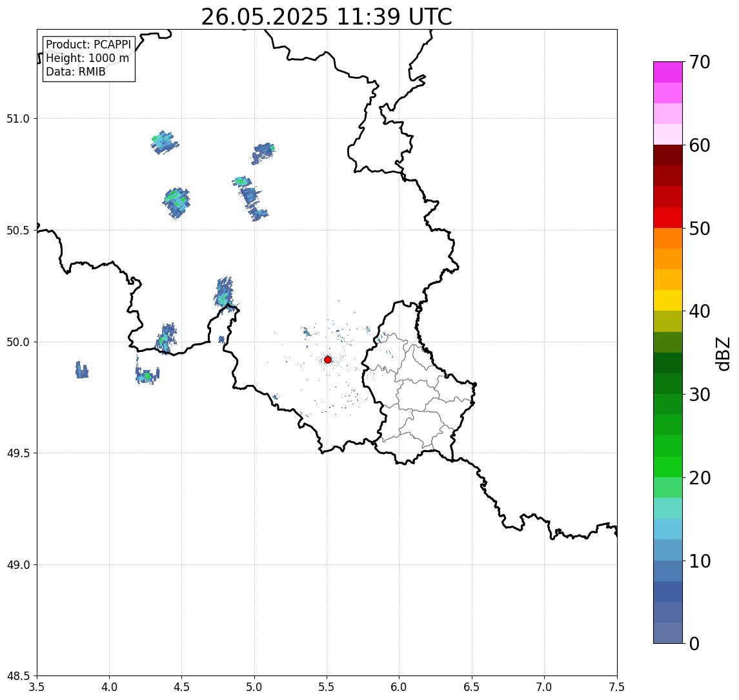The width and height of the screenshot is (739, 700).
Task: Click the orange swatch just below 50 dBZ
Action: tap(668, 238)
